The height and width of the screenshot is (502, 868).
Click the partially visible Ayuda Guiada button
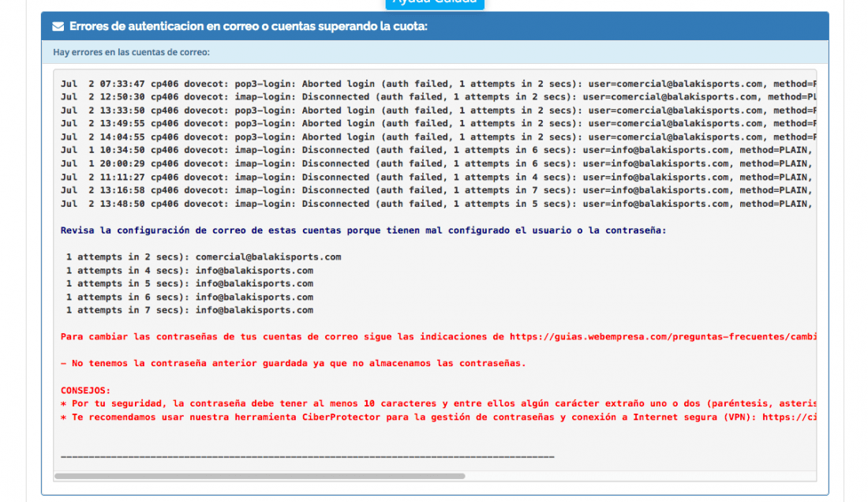click(435, 4)
